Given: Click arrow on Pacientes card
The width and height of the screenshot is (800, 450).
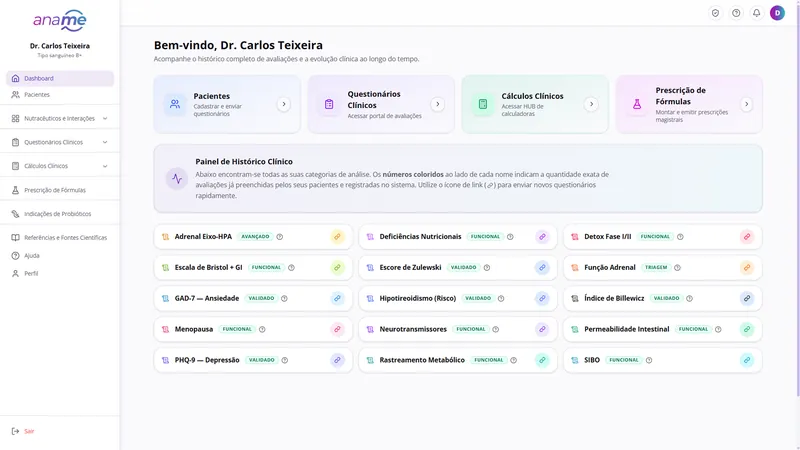Looking at the screenshot, I should pyautogui.click(x=284, y=104).
